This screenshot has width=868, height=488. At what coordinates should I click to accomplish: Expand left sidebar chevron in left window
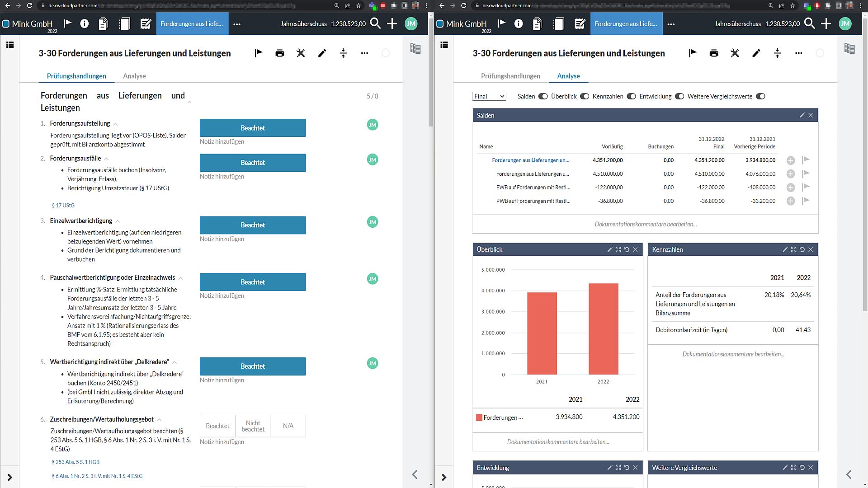pyautogui.click(x=10, y=477)
